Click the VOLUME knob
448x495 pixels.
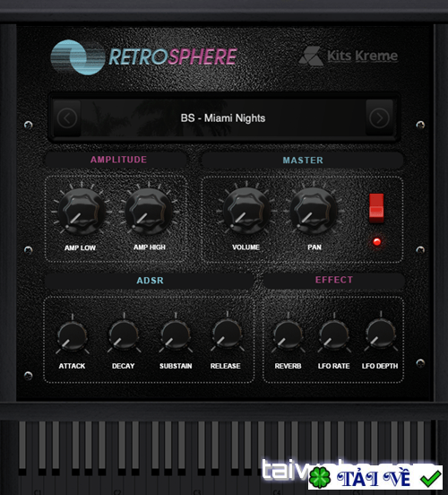(246, 211)
